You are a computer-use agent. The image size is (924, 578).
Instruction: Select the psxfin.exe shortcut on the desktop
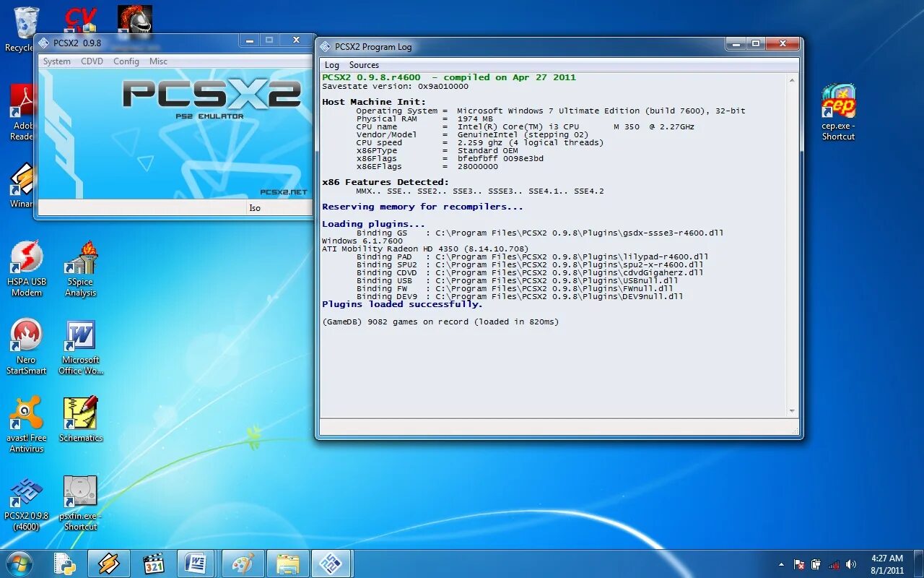click(x=80, y=503)
